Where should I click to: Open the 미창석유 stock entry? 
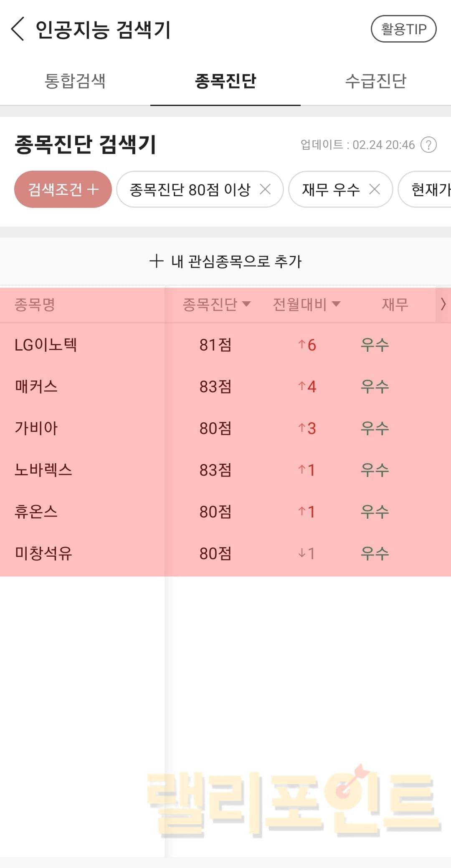(x=43, y=553)
